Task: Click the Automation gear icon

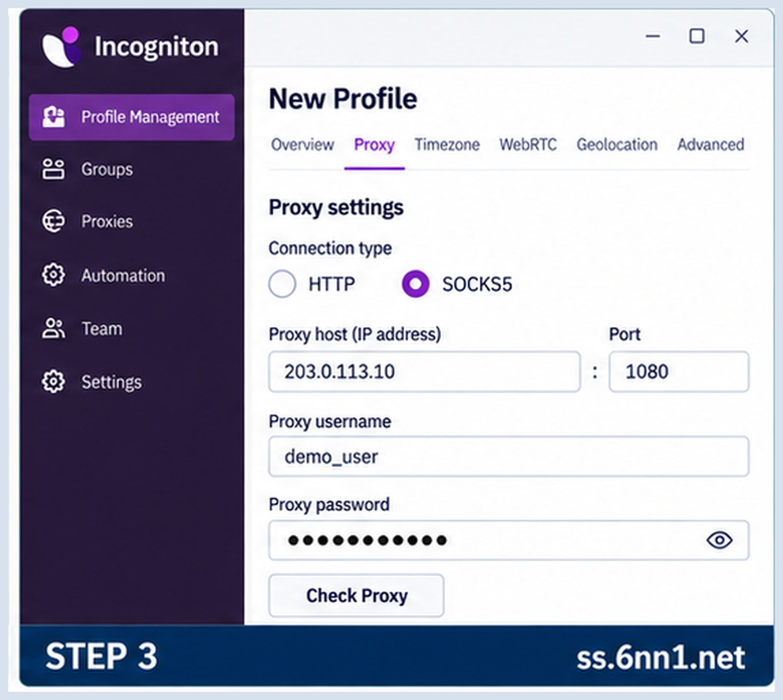Action: click(53, 275)
